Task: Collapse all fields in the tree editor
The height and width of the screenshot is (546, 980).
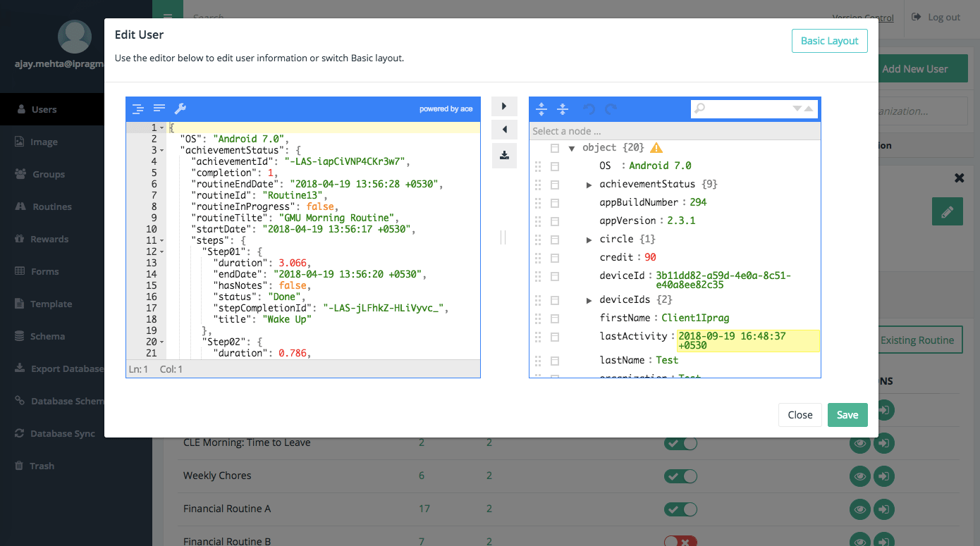Action: (563, 109)
